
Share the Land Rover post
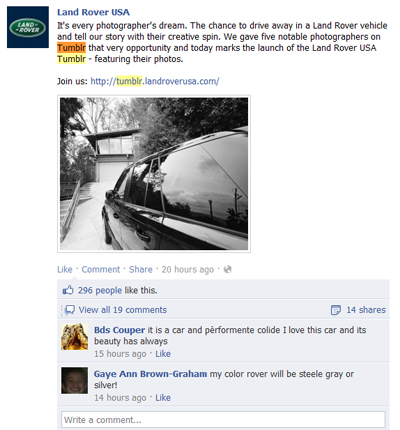[x=141, y=269]
